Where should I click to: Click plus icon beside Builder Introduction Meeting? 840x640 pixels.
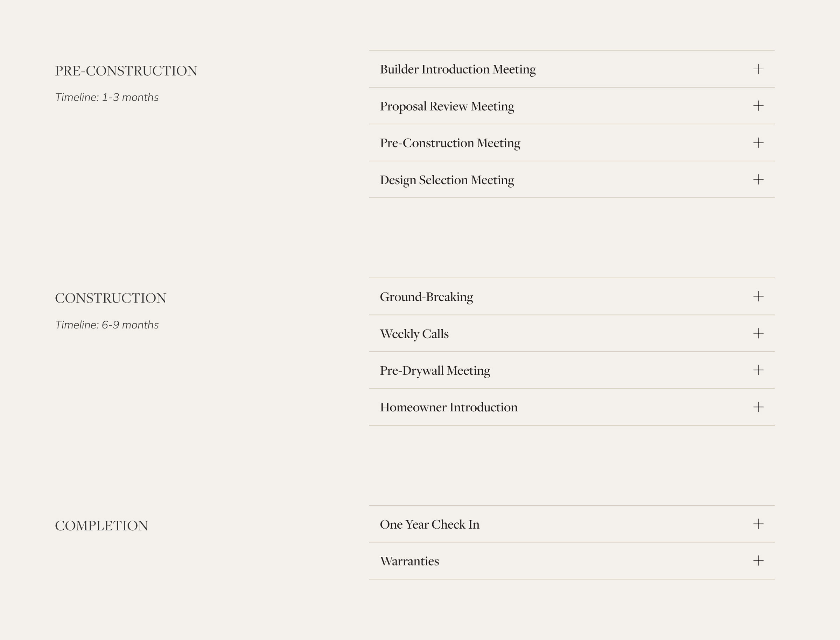(x=758, y=69)
